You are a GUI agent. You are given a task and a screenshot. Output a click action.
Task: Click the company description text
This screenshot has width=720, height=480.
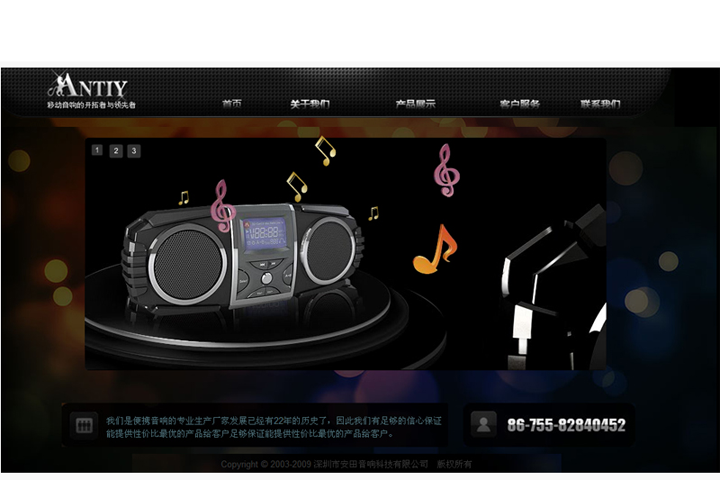pyautogui.click(x=272, y=427)
